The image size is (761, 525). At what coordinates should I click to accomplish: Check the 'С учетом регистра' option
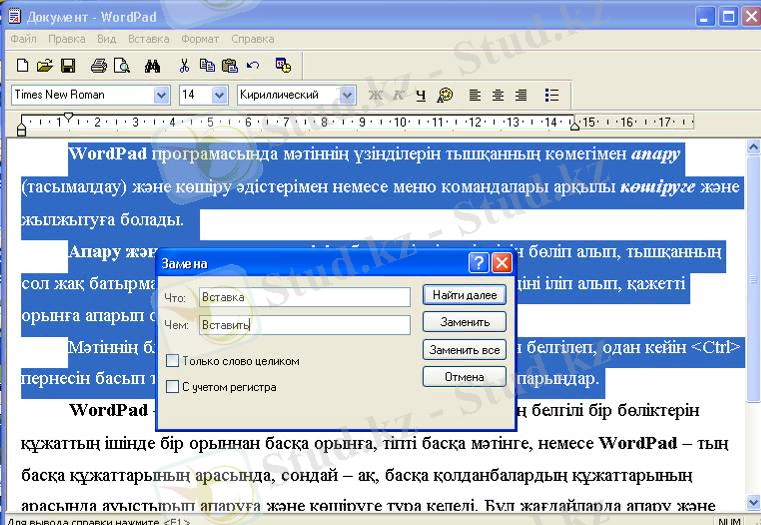(x=173, y=386)
